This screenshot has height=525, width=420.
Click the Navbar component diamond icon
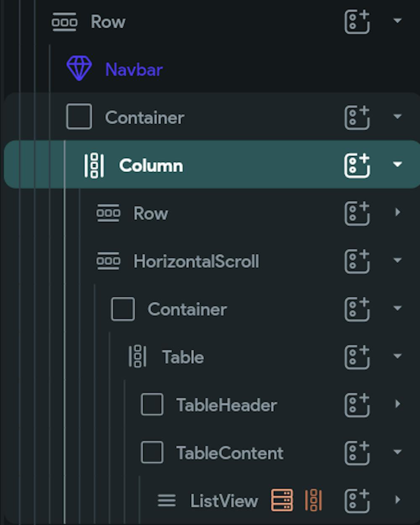point(79,67)
